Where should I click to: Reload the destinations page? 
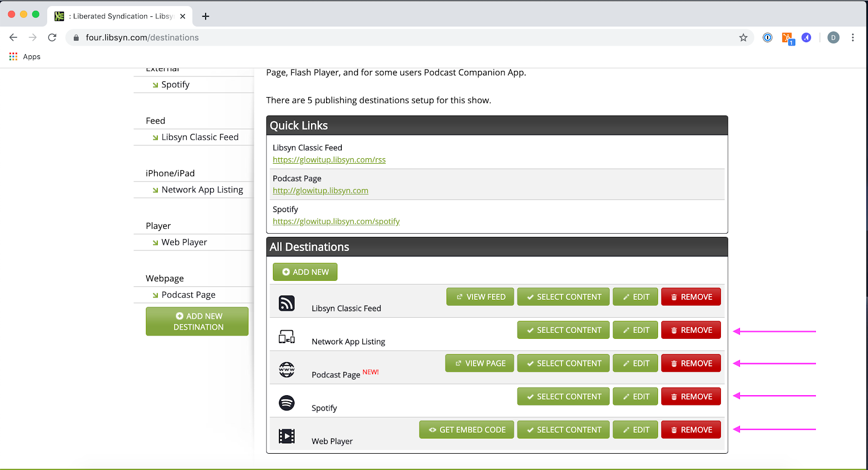52,37
